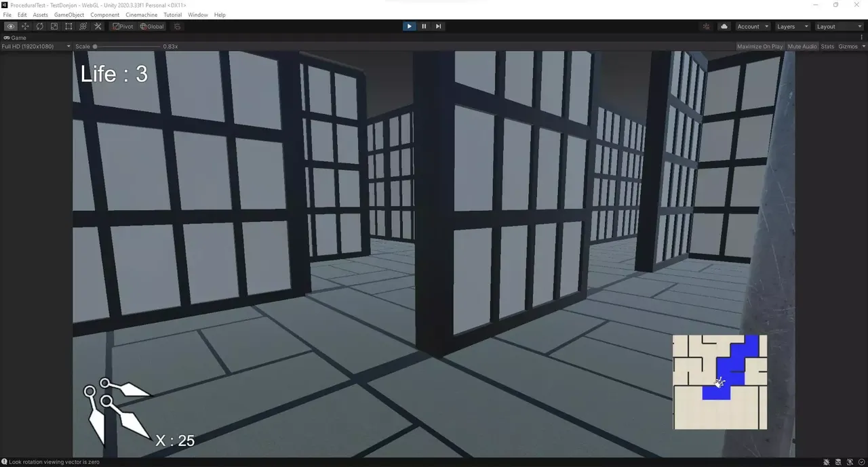This screenshot has height=467, width=868.
Task: Open the Full HD resolution dropdown
Action: [36, 47]
